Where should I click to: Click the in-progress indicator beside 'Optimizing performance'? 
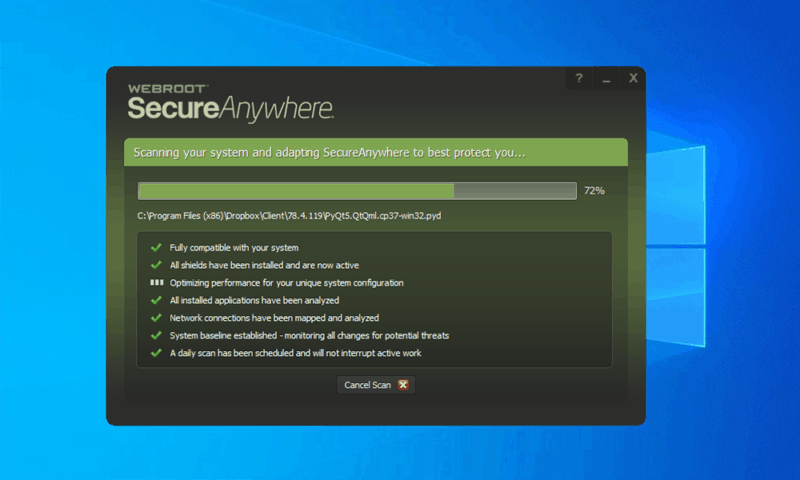157,282
